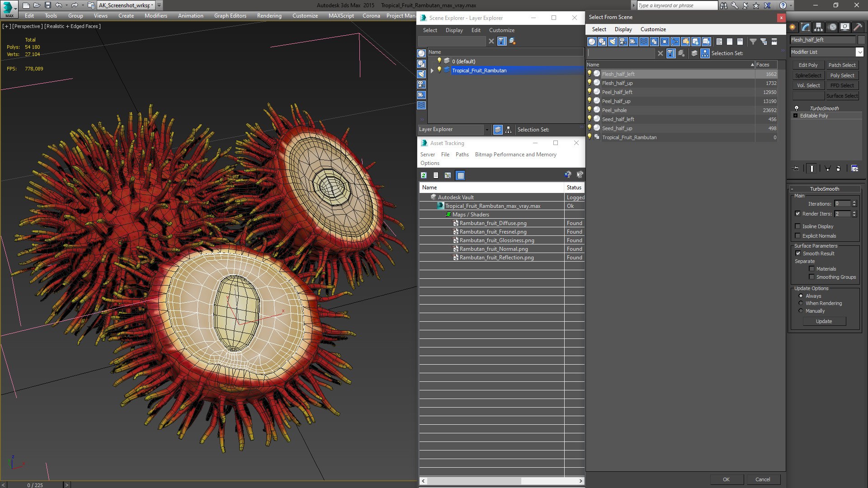The height and width of the screenshot is (488, 868).
Task: Click Refresh icon in Asset Tracking toolbar
Action: [x=424, y=175]
